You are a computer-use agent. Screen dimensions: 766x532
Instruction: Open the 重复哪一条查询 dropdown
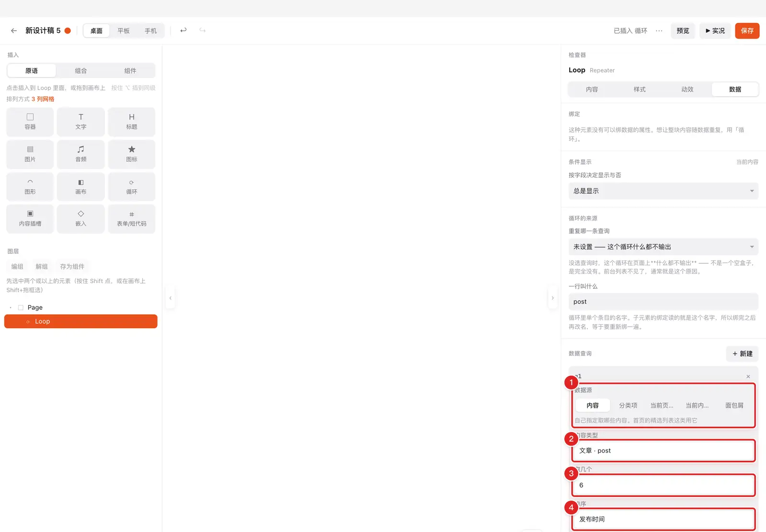(664, 247)
